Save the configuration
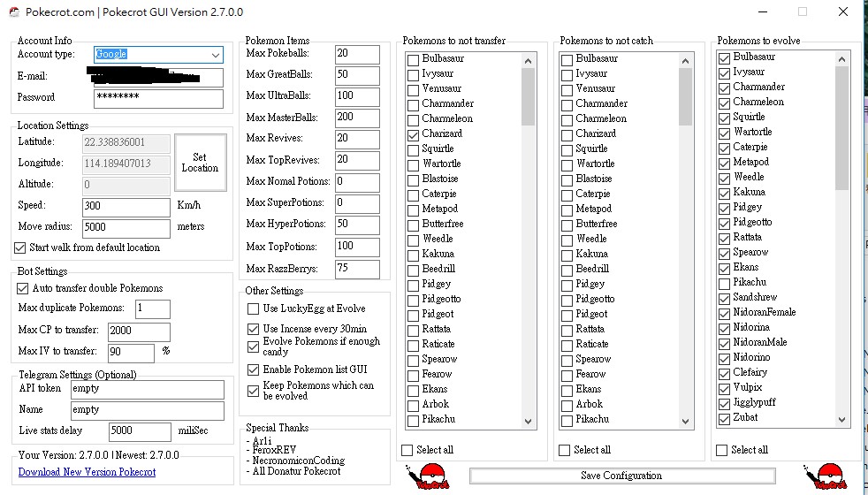This screenshot has height=495, width=868. [x=622, y=476]
